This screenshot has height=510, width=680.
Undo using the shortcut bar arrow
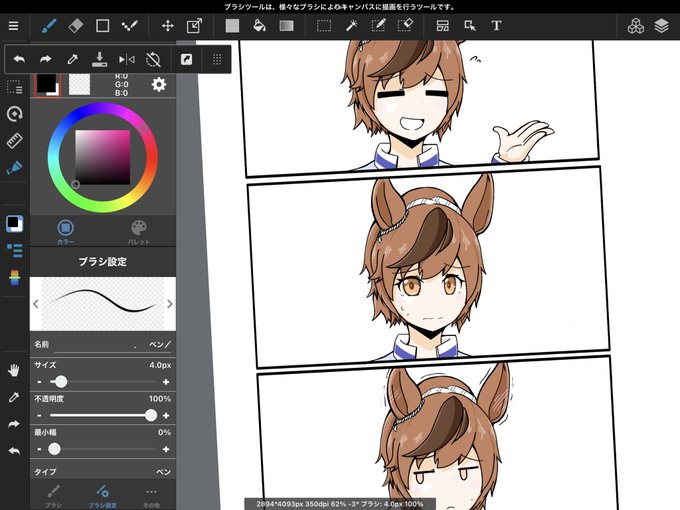[19, 59]
